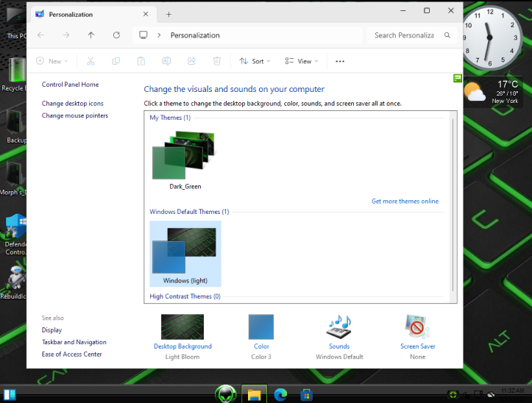532x403 pixels.
Task: Open the Alienware start orb on taskbar
Action: coord(225,395)
